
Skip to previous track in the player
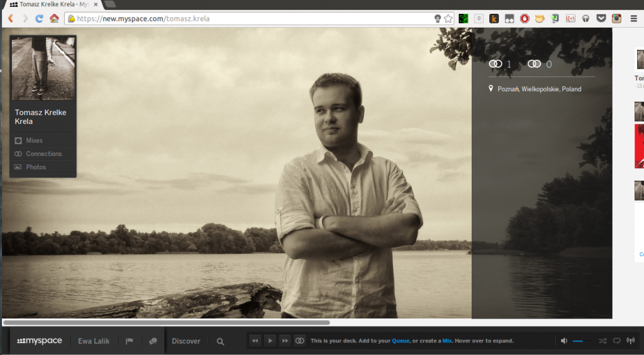tap(255, 341)
